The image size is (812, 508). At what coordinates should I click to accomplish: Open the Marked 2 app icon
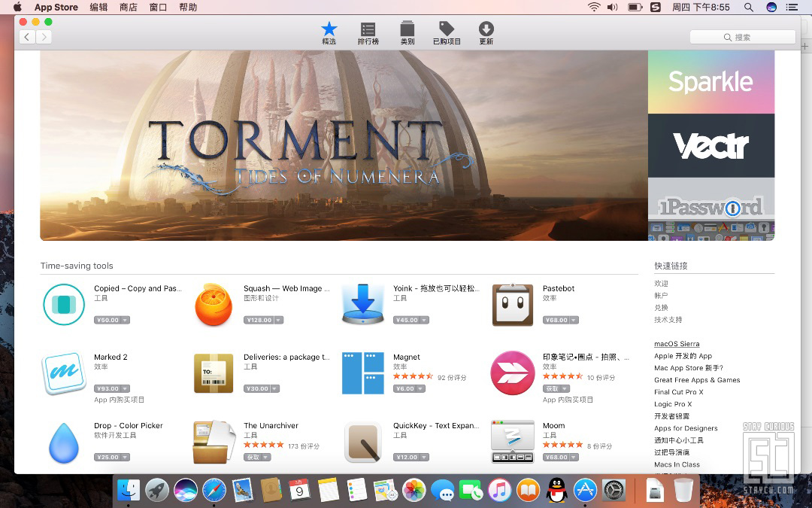(64, 373)
